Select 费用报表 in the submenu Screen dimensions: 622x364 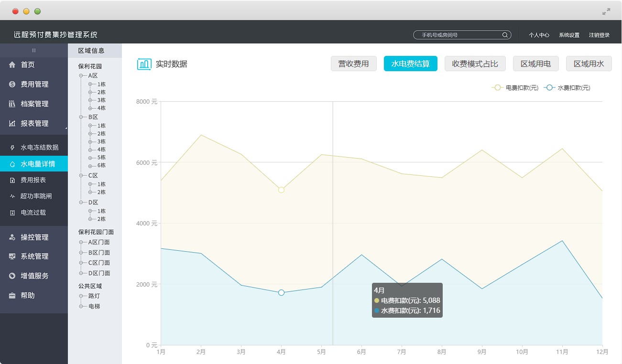tap(34, 180)
